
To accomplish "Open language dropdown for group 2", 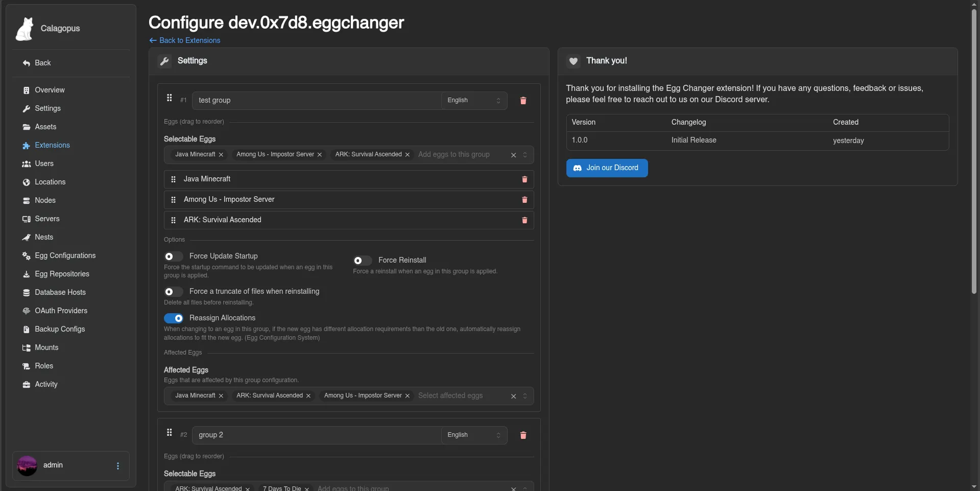I will click(x=474, y=435).
